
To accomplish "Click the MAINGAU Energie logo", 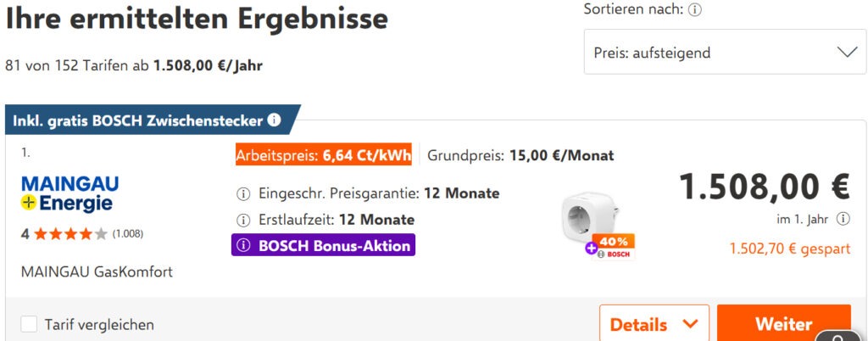I will coord(70,194).
